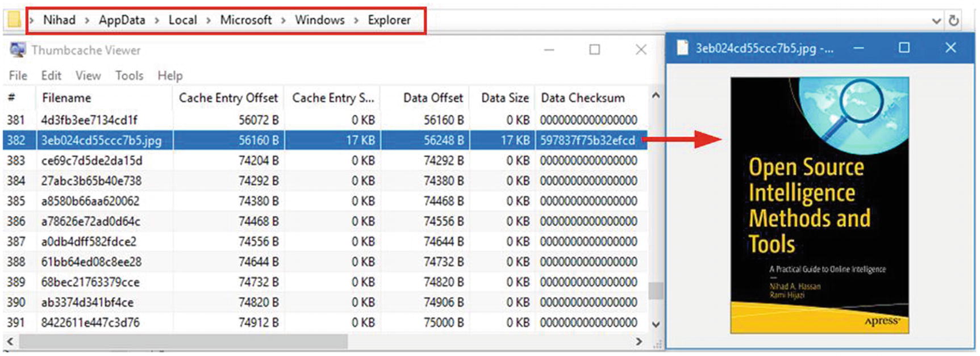Navigate to Microsoft breadcrumb folder
The width and height of the screenshot is (980, 356).
point(246,20)
